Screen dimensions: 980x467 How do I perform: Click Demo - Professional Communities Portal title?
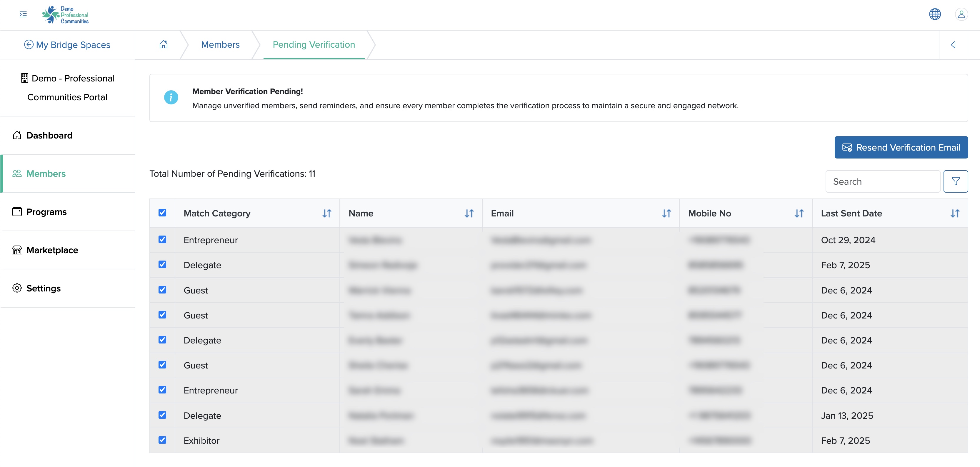[x=67, y=87]
